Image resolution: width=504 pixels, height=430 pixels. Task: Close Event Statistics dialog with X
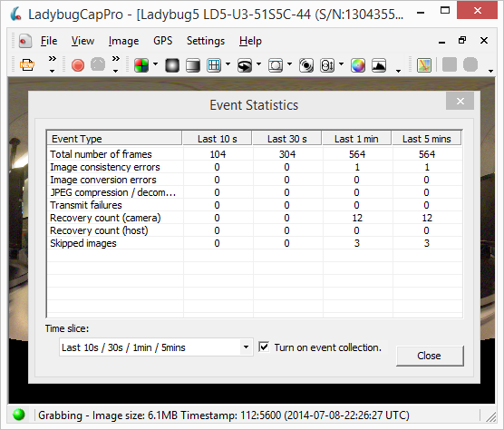pos(460,102)
